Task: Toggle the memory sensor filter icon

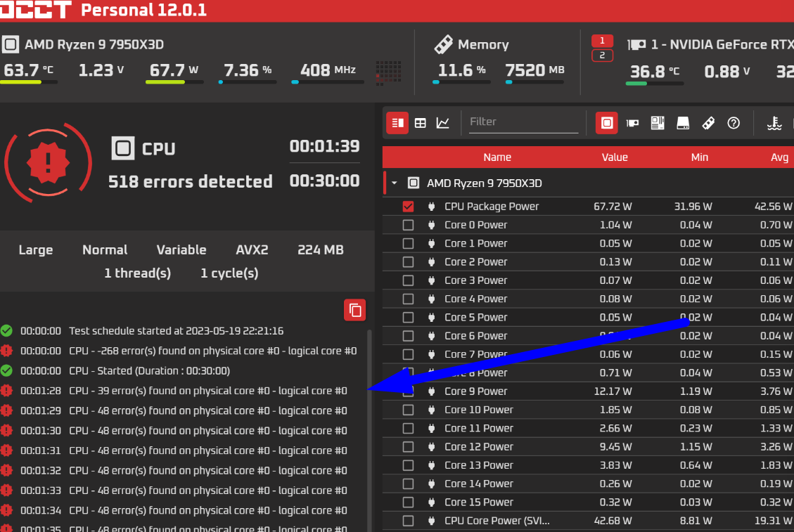Action: click(708, 123)
